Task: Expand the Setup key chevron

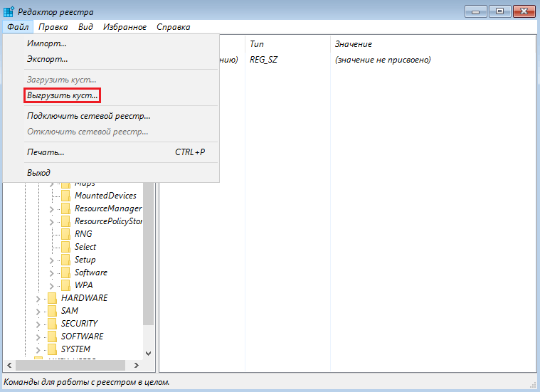Action: 51,260
